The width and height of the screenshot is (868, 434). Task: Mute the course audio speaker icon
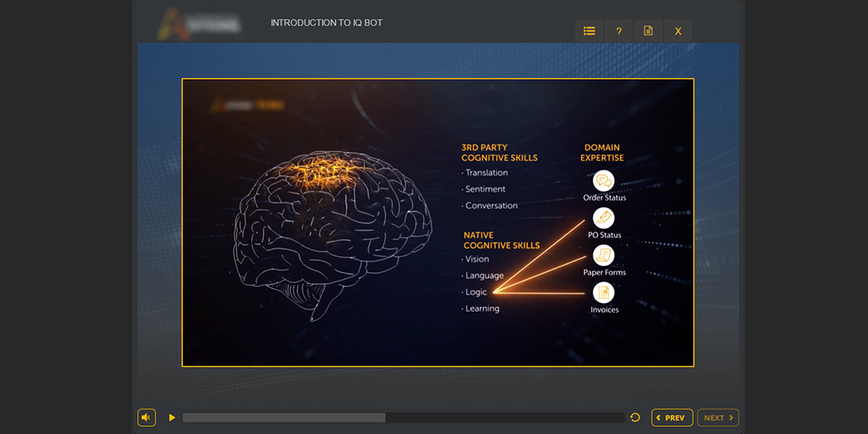click(x=147, y=417)
